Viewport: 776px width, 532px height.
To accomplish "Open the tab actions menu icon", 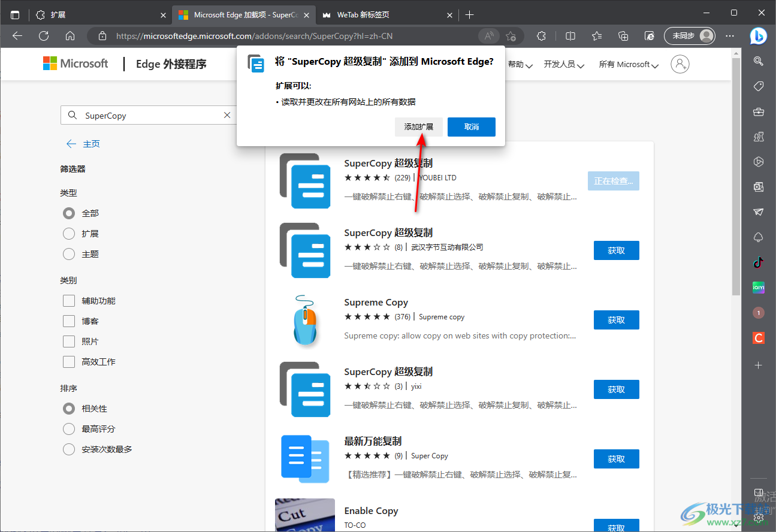I will pyautogui.click(x=15, y=14).
